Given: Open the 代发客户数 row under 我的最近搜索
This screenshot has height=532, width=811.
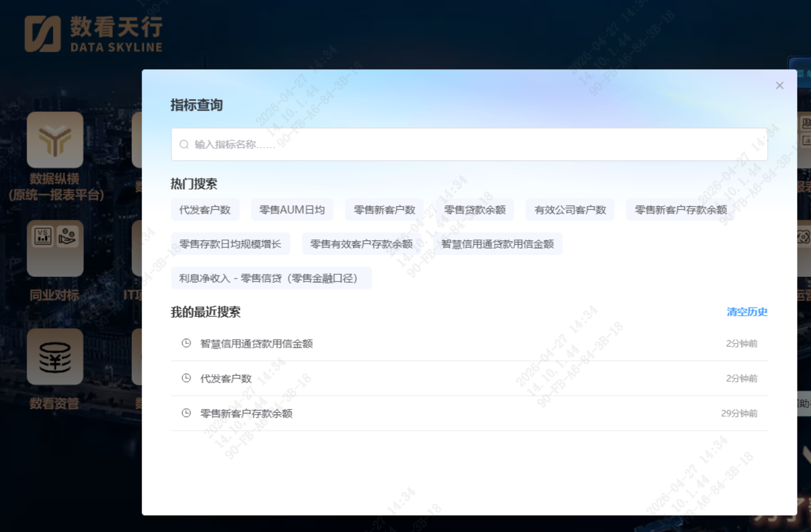Looking at the screenshot, I should [469, 378].
